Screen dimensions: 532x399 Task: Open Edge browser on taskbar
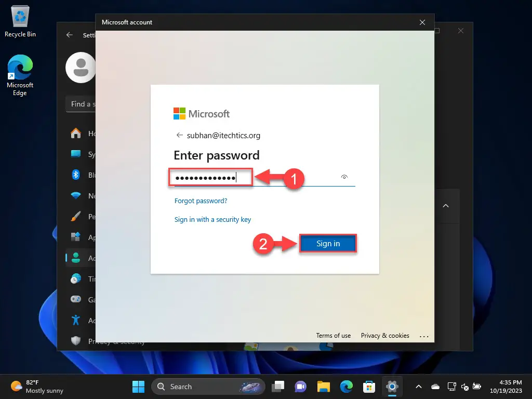(x=346, y=387)
